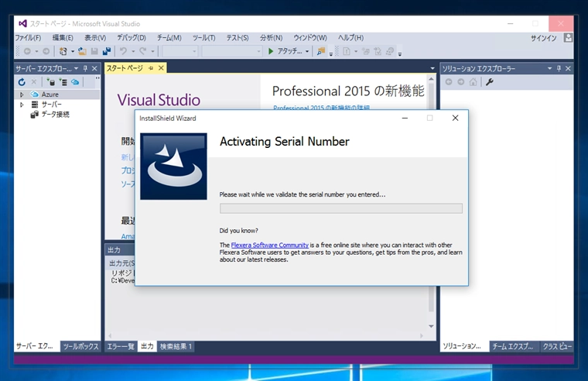Pin the スタート ページ tab
The height and width of the screenshot is (381, 588).
[151, 68]
